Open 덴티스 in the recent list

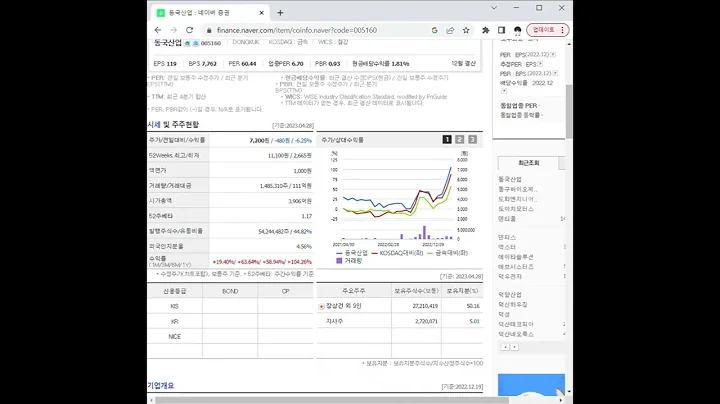point(507,237)
